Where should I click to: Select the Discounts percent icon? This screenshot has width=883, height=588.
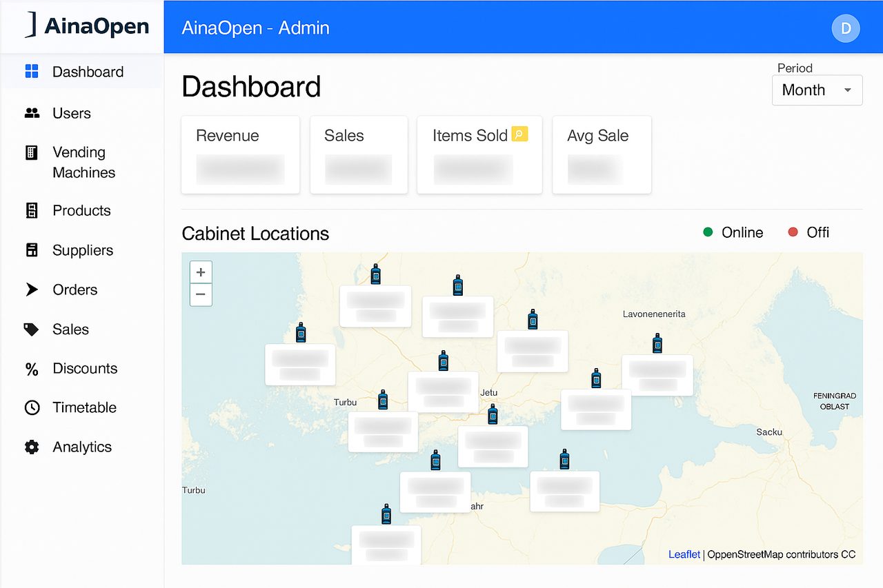pos(32,368)
